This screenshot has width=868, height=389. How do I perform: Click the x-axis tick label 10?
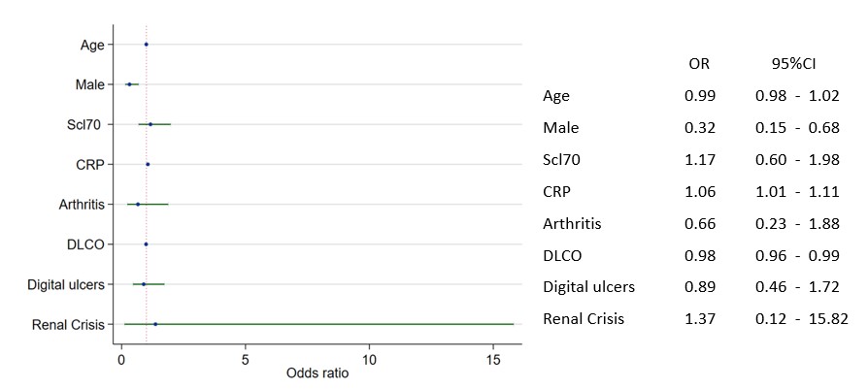pyautogui.click(x=369, y=358)
